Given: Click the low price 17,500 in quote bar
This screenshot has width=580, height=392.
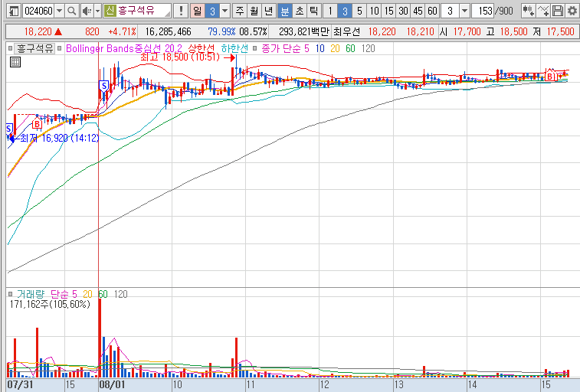Looking at the screenshot, I should 560,32.
